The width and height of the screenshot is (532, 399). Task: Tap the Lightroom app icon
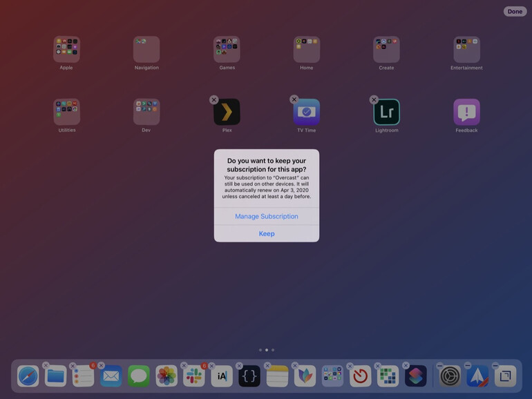point(386,112)
